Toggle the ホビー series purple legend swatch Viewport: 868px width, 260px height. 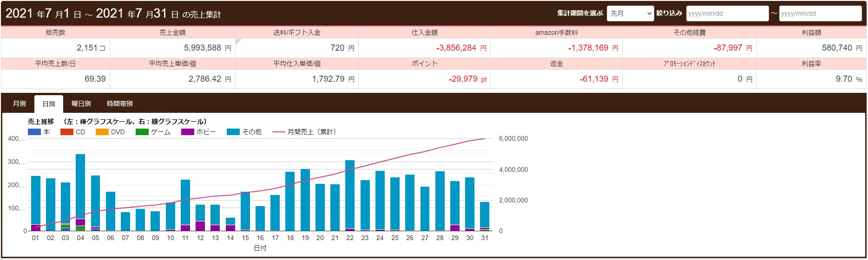tap(187, 132)
